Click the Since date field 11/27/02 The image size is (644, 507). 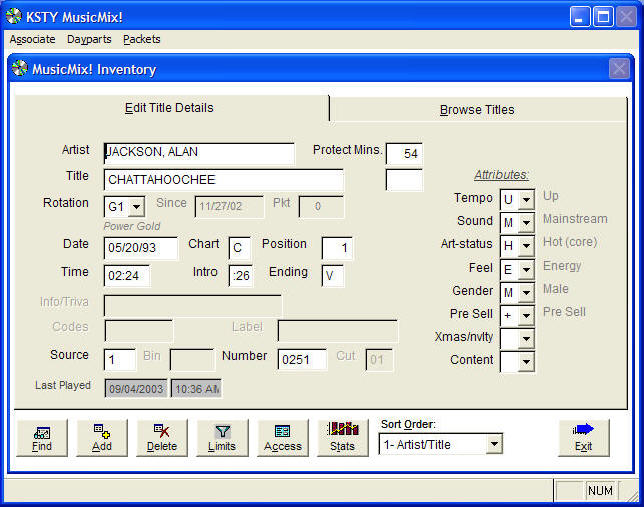coord(229,207)
